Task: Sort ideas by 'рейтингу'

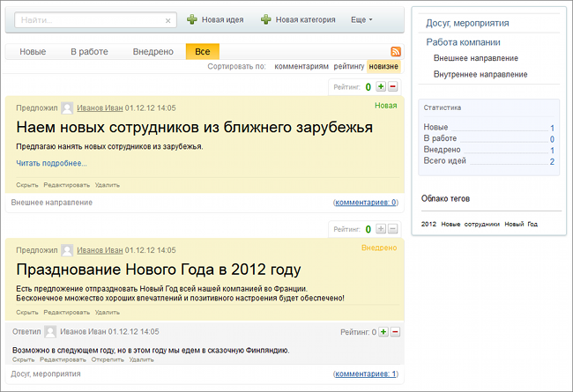Action: pos(349,66)
